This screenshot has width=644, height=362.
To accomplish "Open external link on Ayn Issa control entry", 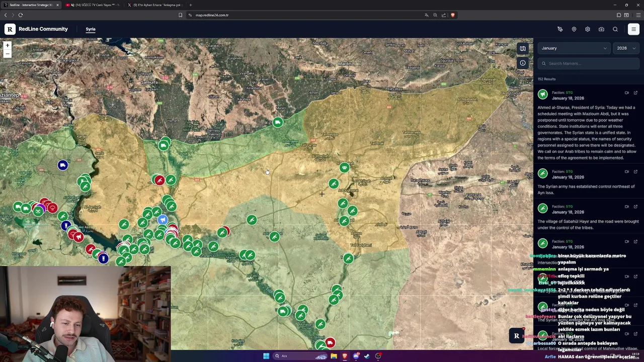I will [635, 171].
